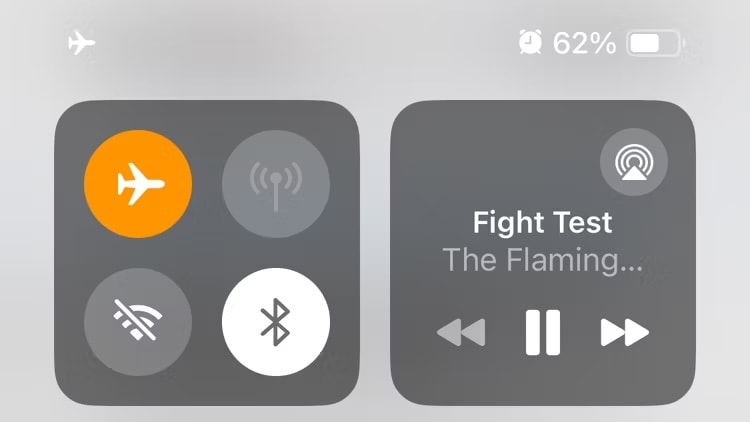The image size is (750, 422).
Task: Turn on the crossed-out Wi-Fi toggle
Action: point(138,322)
